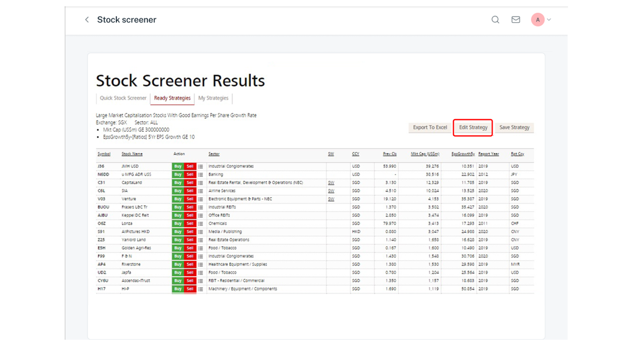Sort by Report Year column header
632x364 pixels.
pos(489,154)
